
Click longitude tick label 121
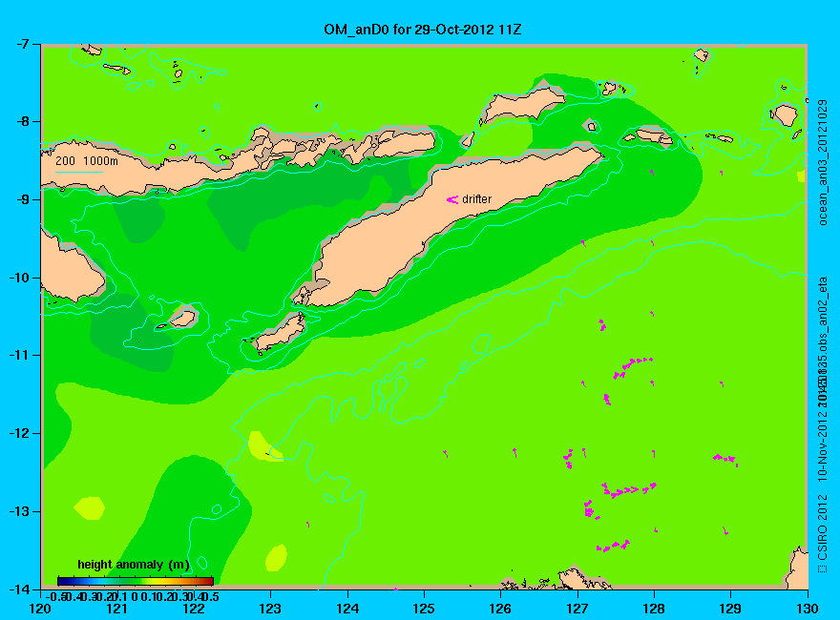[x=116, y=609]
